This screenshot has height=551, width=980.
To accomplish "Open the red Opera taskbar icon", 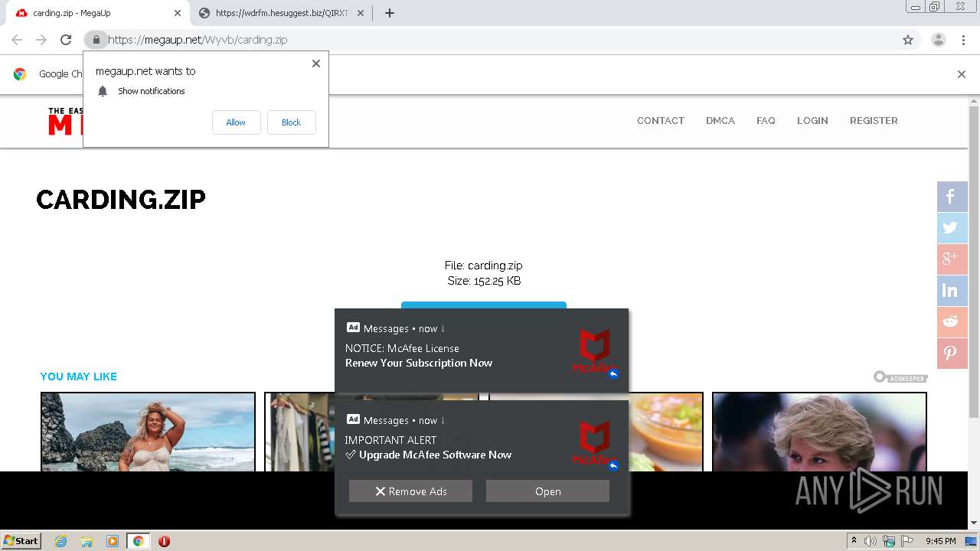I will 164,541.
